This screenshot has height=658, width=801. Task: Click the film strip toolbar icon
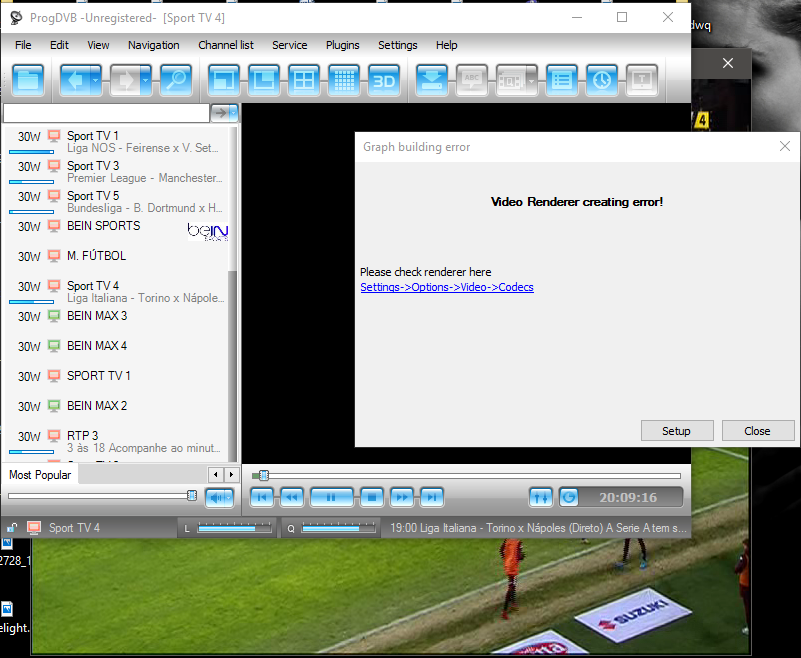(511, 80)
